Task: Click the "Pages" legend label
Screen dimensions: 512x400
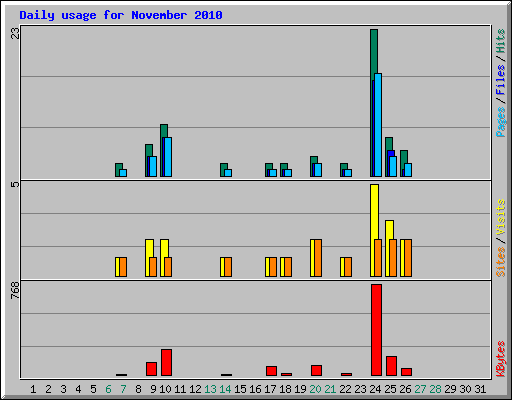Action: coord(500,122)
